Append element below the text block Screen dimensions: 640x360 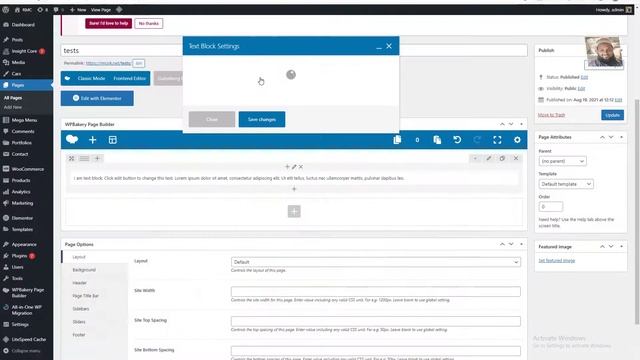click(x=294, y=189)
